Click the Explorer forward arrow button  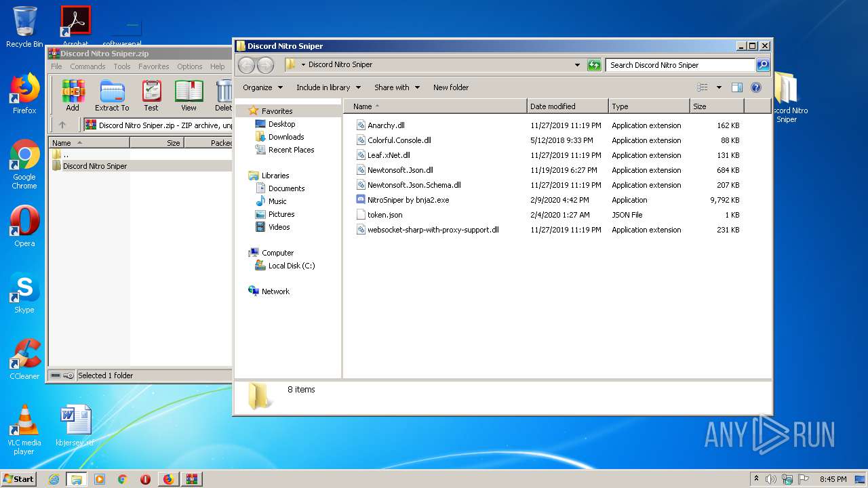click(x=265, y=65)
